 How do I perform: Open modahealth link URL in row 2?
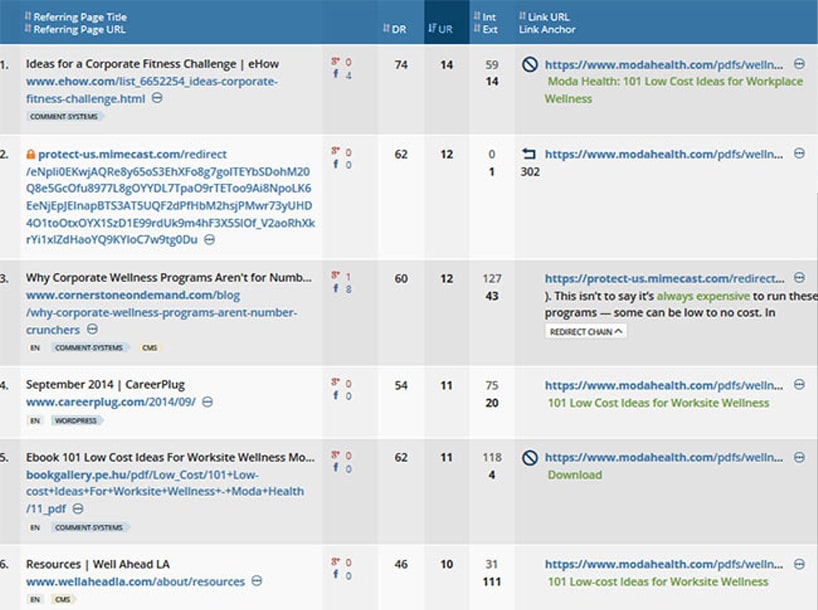tap(664, 154)
